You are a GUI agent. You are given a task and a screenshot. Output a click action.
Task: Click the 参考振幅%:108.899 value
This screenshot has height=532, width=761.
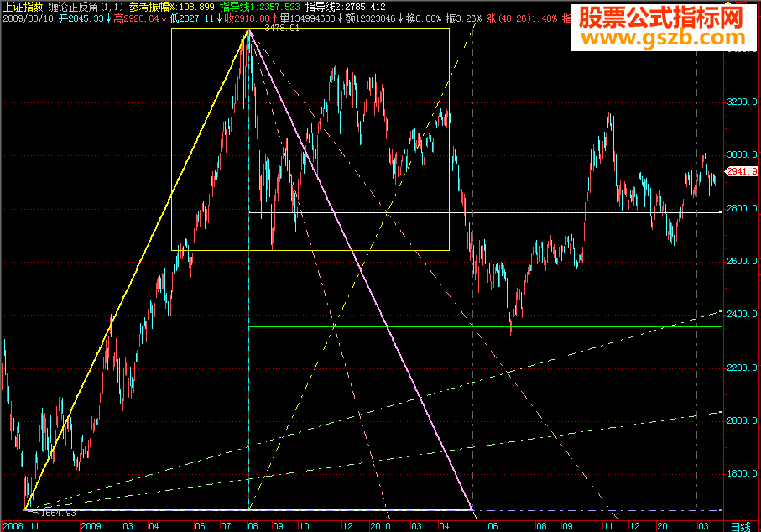(x=172, y=7)
